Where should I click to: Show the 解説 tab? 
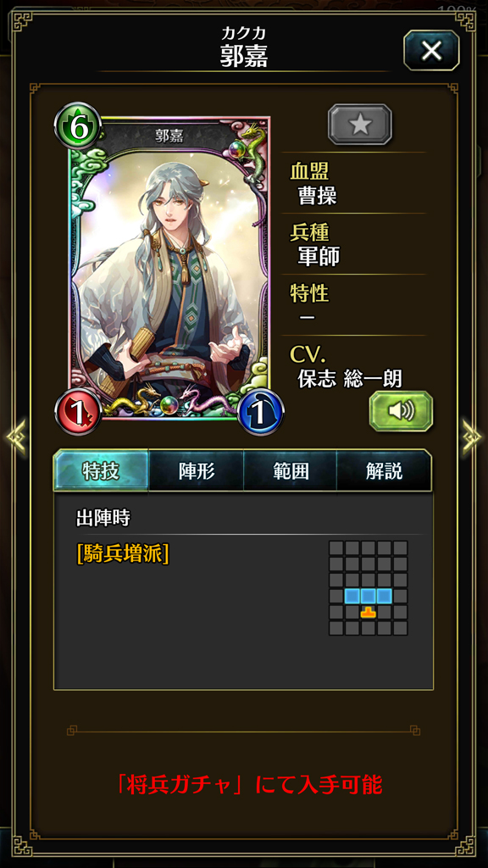[x=384, y=470]
